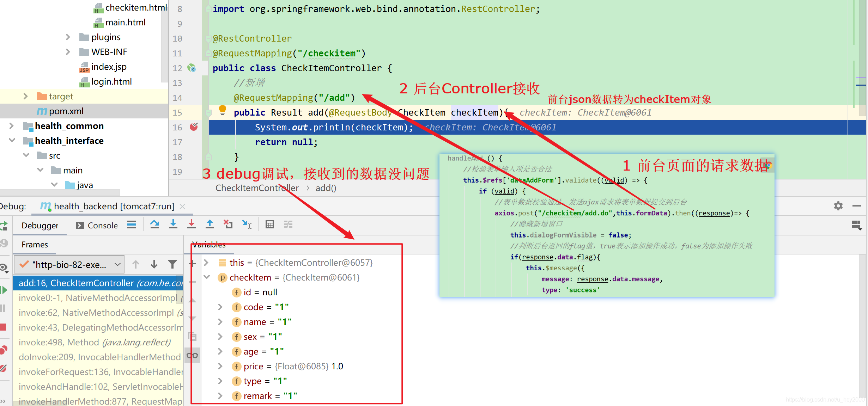This screenshot has width=868, height=406.
Task: Expand the price field node
Action: point(220,366)
